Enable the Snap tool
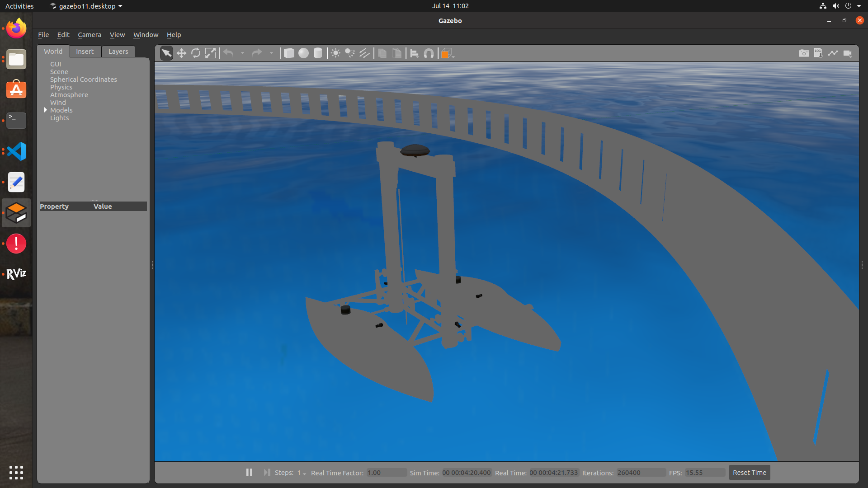The image size is (868, 488). [429, 53]
